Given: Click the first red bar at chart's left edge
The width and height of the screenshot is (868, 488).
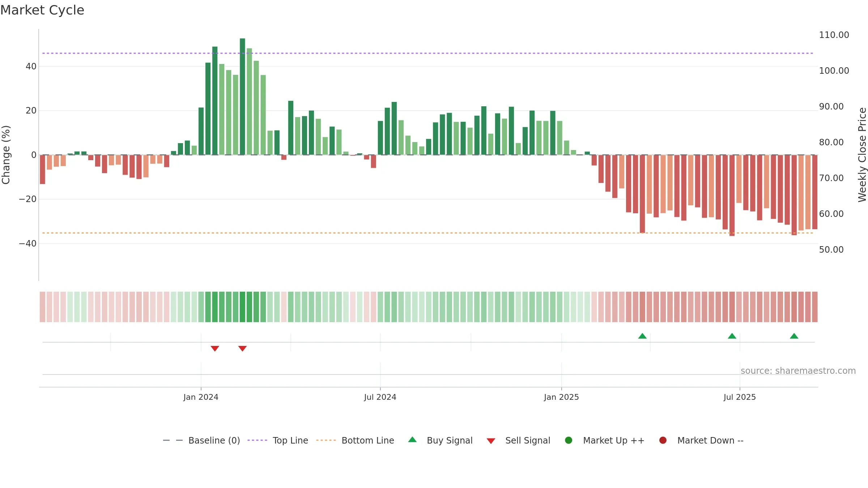Looking at the screenshot, I should [x=43, y=170].
